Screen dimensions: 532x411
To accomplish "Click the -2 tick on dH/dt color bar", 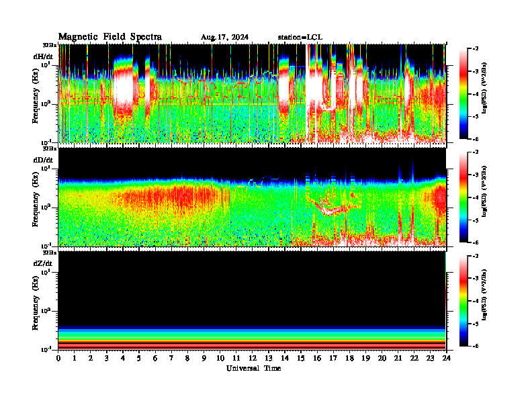I will (476, 49).
